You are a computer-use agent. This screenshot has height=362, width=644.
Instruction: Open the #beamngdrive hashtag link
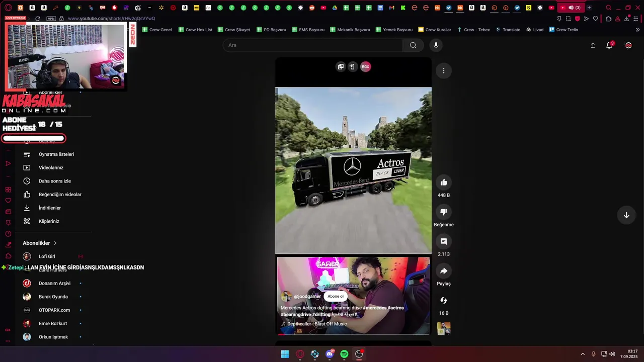click(x=296, y=314)
